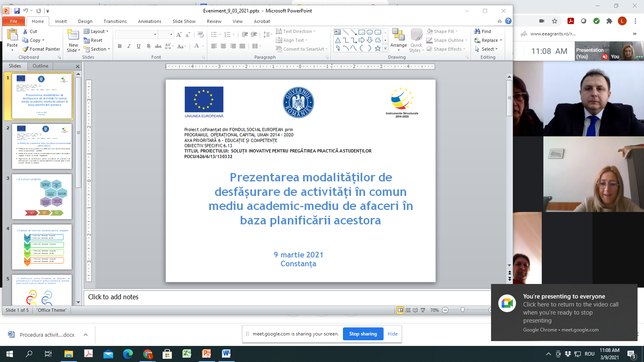Click the Format Painter tool
Viewport: 644px width, 362px height.
41,49
